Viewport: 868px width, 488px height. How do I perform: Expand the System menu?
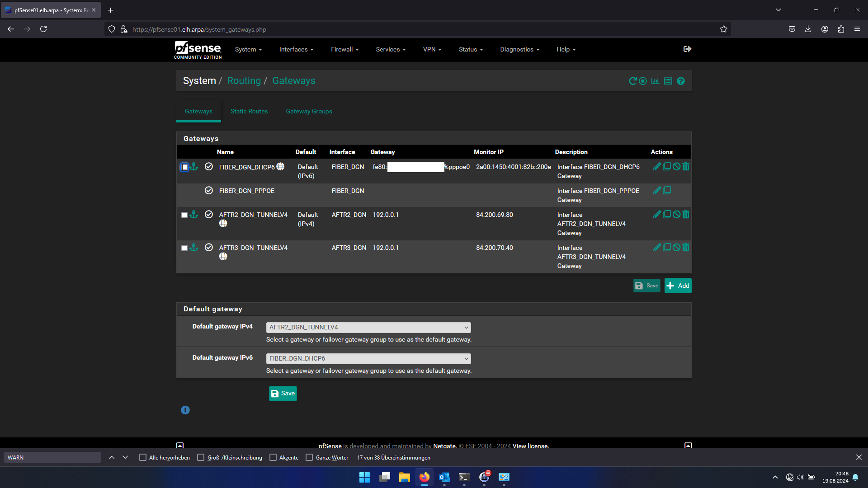click(x=248, y=50)
